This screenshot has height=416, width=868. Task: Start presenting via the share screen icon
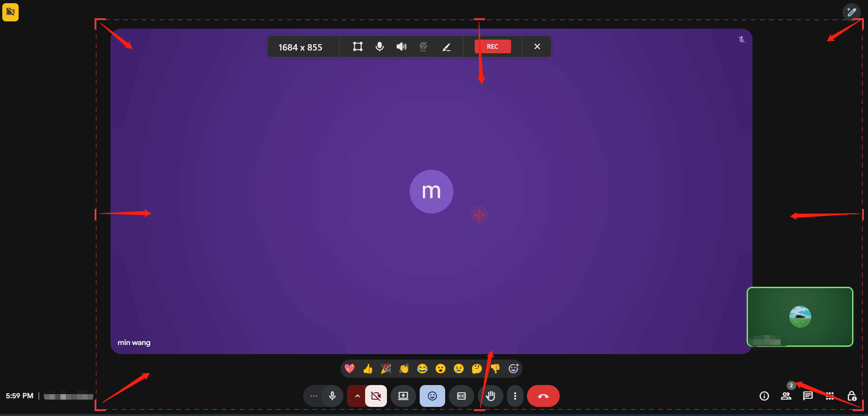pyautogui.click(x=403, y=396)
